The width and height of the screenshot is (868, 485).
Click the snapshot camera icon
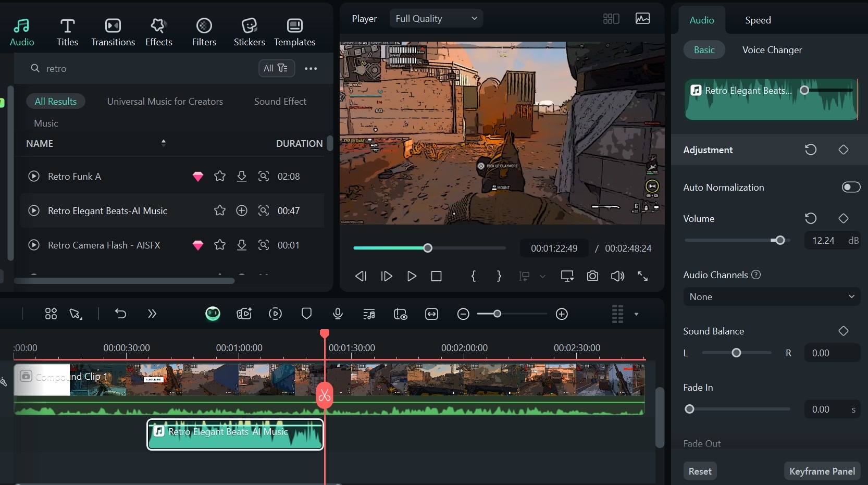pyautogui.click(x=592, y=276)
